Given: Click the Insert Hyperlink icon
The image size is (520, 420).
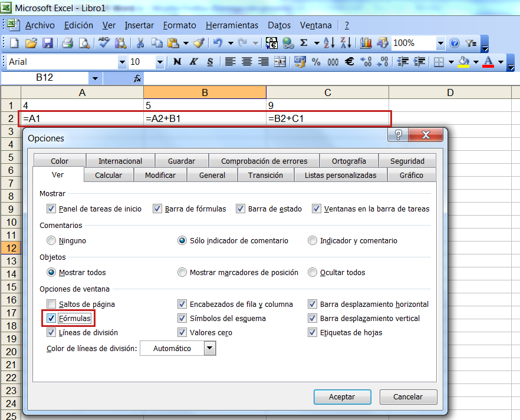Looking at the screenshot, I should point(287,43).
